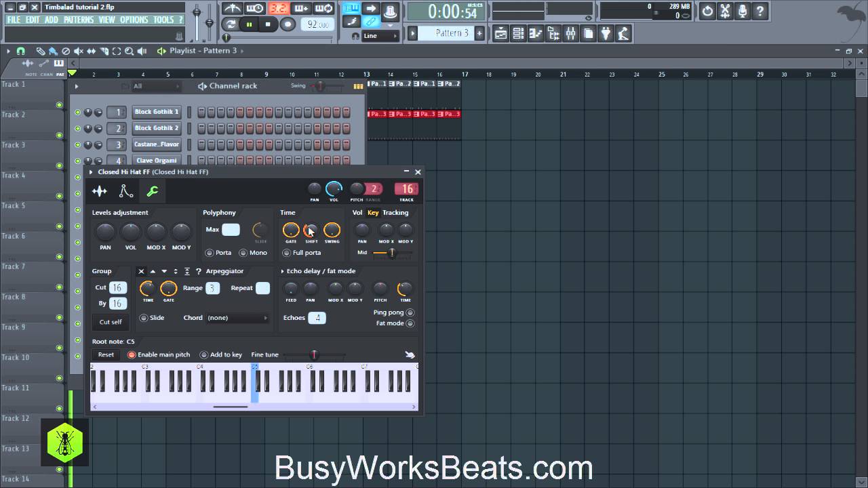Click the arpeggiator direction up arrow
The height and width of the screenshot is (488, 868).
click(x=153, y=271)
